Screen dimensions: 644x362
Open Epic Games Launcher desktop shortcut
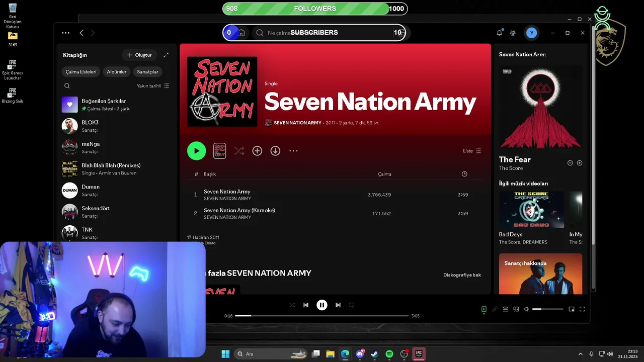[x=13, y=70]
